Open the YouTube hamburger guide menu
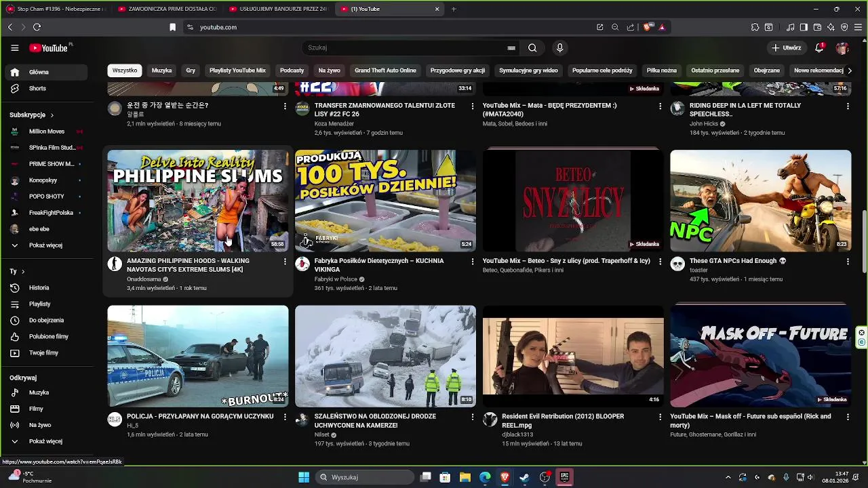Viewport: 868px width, 488px height. [15, 48]
